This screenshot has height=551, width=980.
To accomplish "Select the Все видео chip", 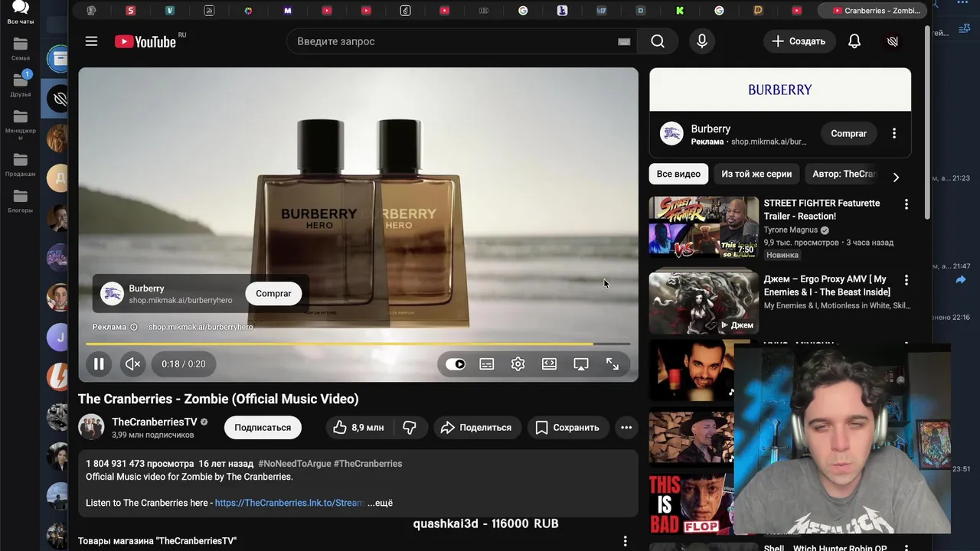I will (678, 174).
